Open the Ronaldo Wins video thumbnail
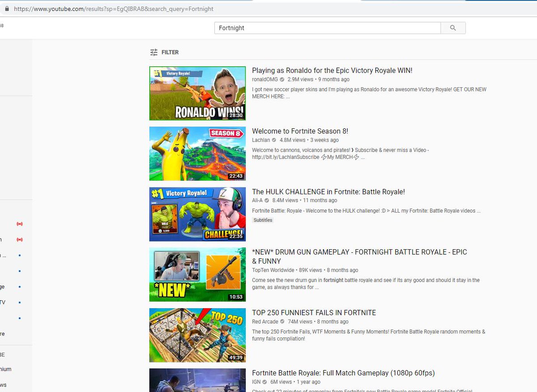The image size is (537, 392). (197, 93)
